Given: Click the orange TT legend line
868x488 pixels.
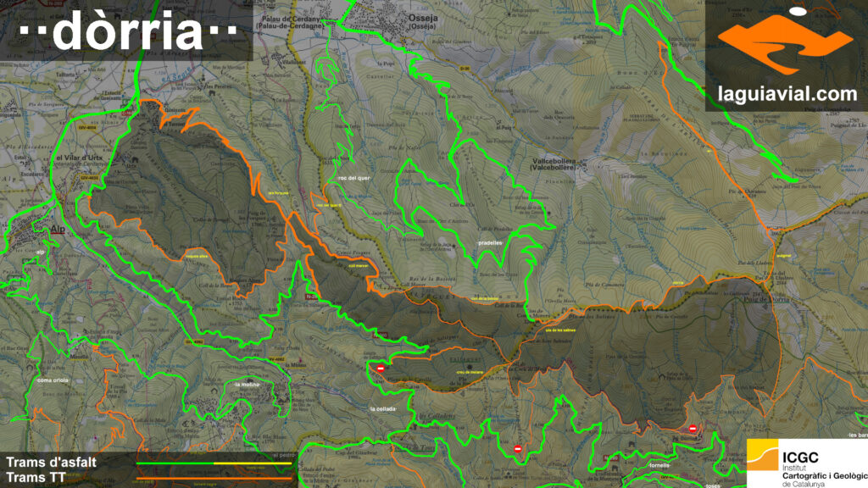Looking at the screenshot, I should click(214, 479).
